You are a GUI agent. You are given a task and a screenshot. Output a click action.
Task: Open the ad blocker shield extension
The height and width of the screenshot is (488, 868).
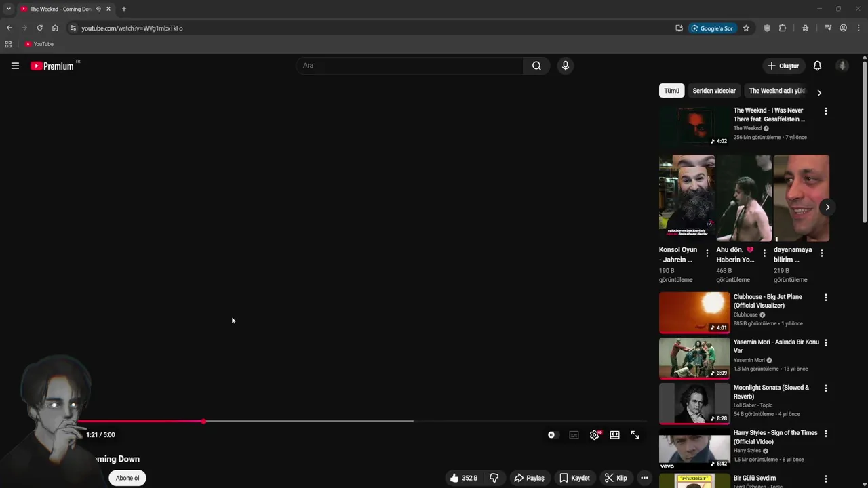point(767,28)
